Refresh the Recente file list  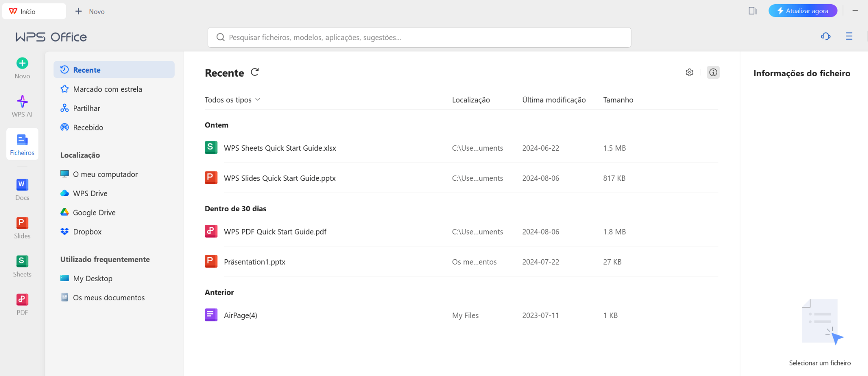(255, 72)
